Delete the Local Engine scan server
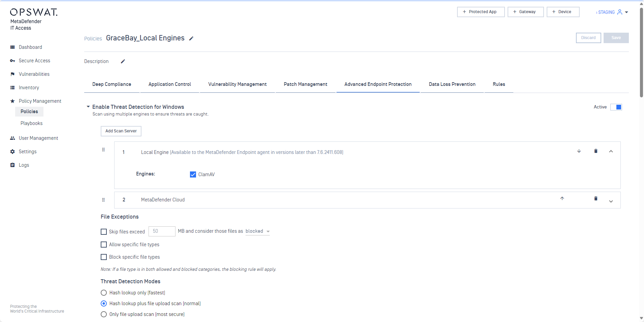Viewport: 644px width, 322px height. [x=596, y=151]
